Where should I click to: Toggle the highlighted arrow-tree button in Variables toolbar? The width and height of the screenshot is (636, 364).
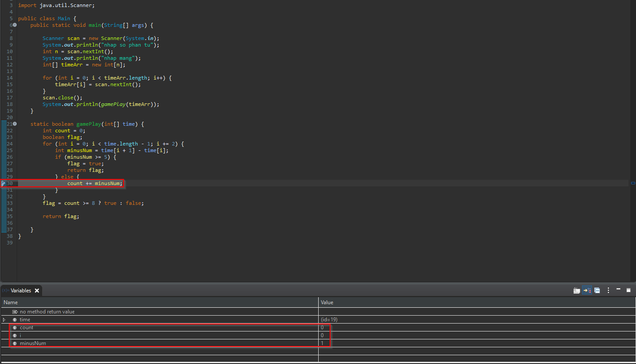coord(587,290)
